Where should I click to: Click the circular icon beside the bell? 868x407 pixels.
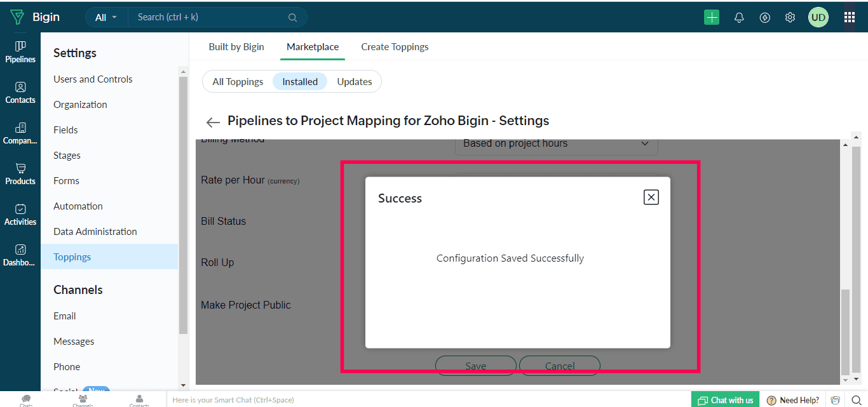coord(765,18)
